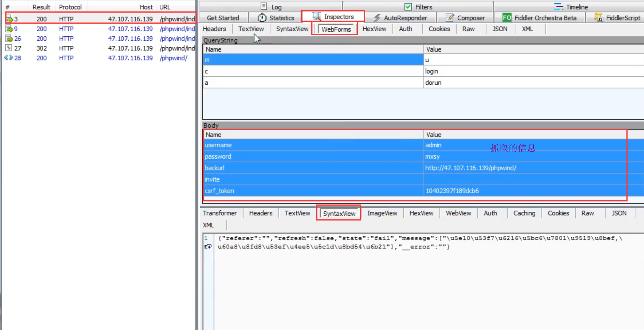Image resolution: width=644 pixels, height=330 pixels.
Task: Select the password value 'mxsy'
Action: click(x=432, y=156)
